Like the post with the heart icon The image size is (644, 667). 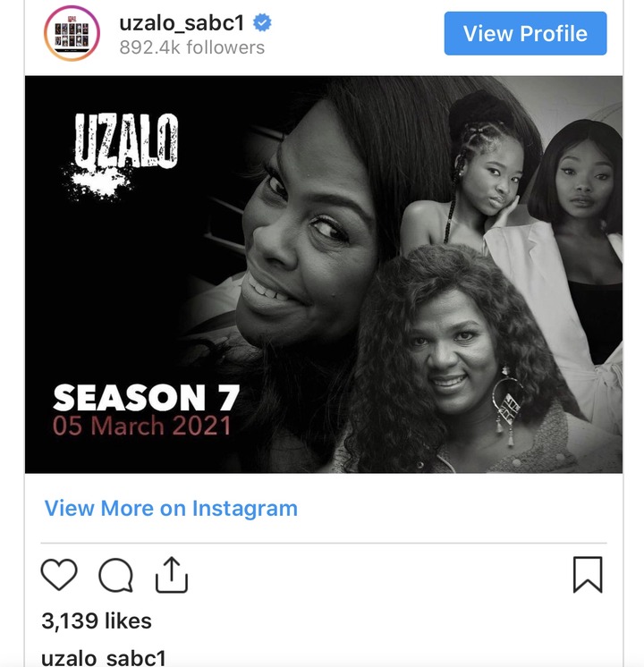[59, 575]
